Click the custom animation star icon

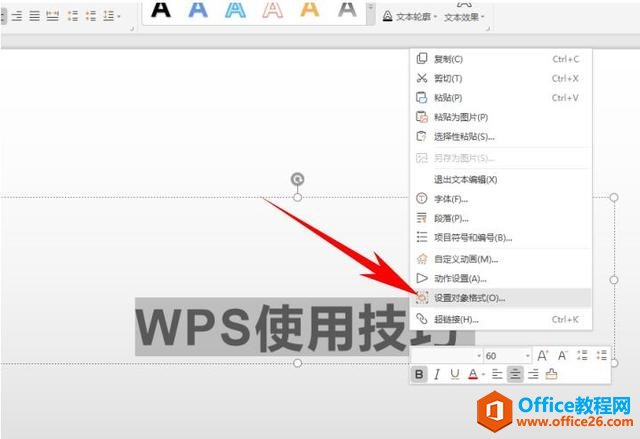pos(422,259)
